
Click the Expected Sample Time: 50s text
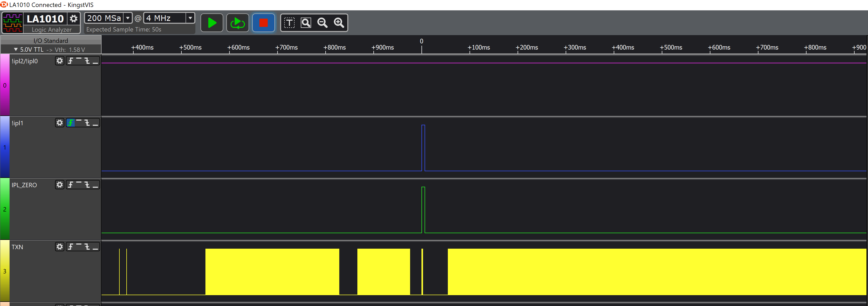tap(124, 29)
